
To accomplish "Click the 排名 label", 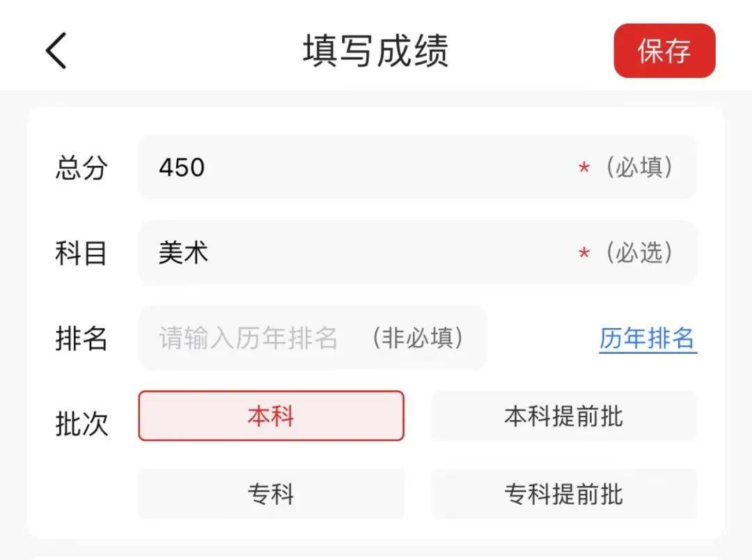I will 81,338.
